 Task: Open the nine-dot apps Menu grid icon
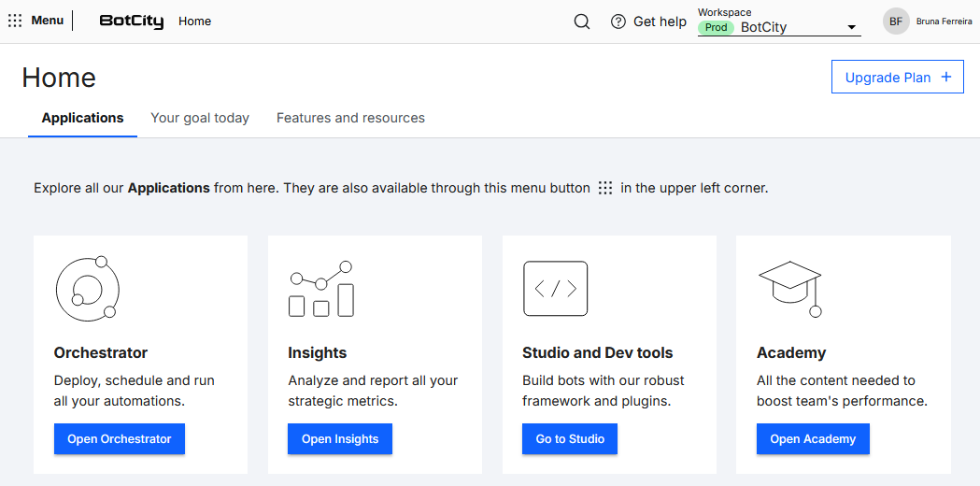click(15, 21)
